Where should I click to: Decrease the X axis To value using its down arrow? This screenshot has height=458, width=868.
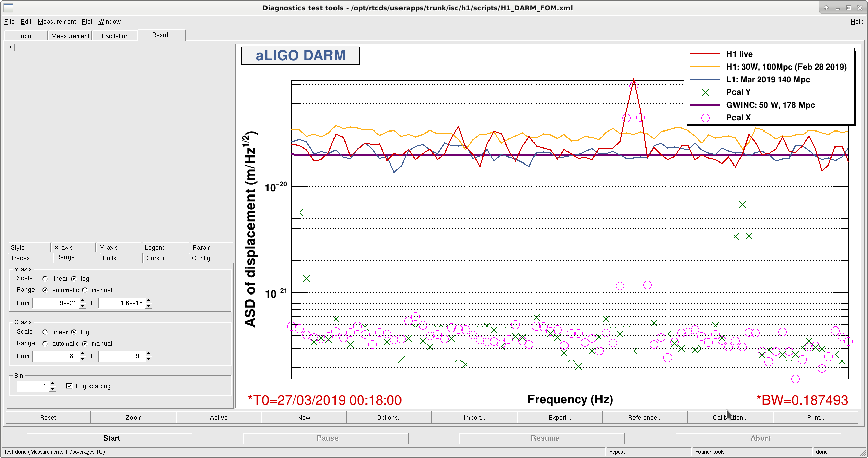tap(149, 359)
